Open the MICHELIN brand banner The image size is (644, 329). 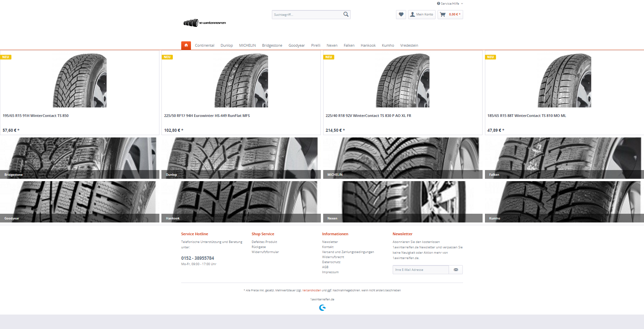403,158
